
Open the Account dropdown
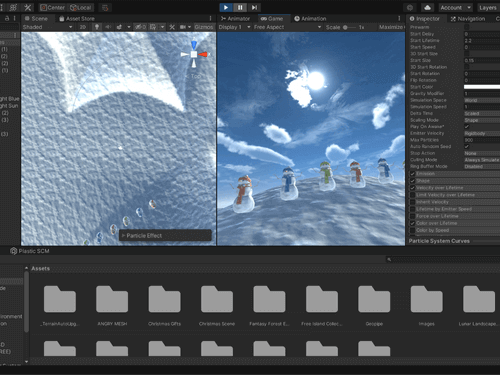455,7
